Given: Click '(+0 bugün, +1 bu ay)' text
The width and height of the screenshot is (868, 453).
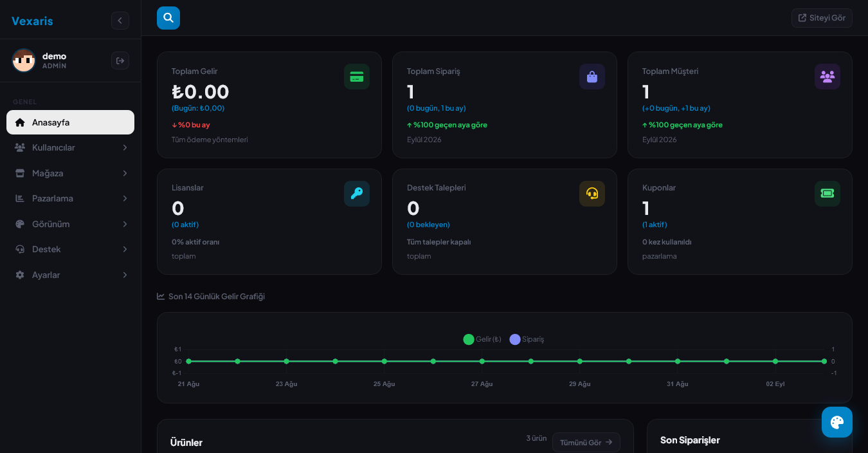Looking at the screenshot, I should pyautogui.click(x=676, y=108).
